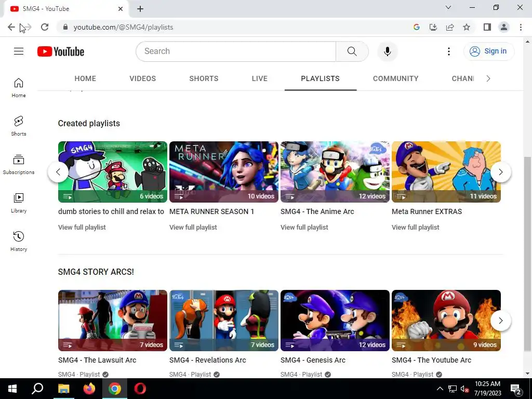Screen dimensions: 532x399
Task: Click the Google icon in address bar
Action: [417, 27]
